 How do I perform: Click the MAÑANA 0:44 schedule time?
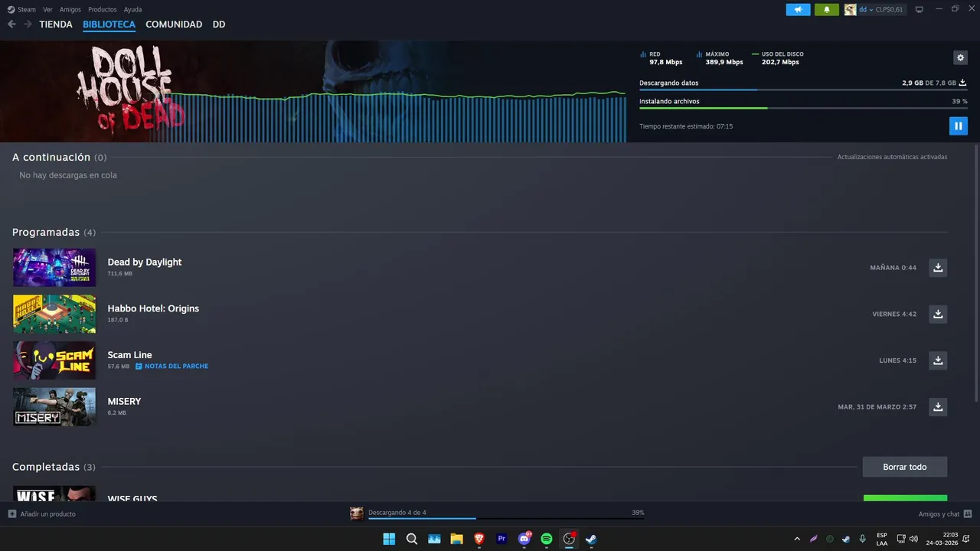893,268
